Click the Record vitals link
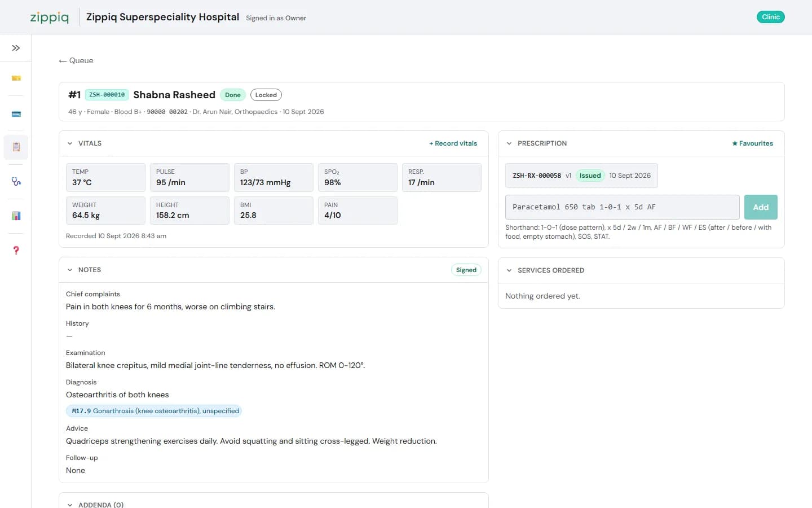812x508 pixels. coord(453,143)
